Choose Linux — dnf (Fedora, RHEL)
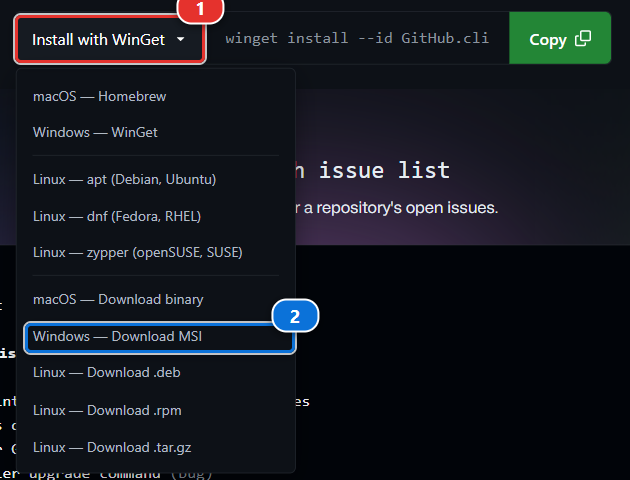The width and height of the screenshot is (630, 480). (155, 217)
